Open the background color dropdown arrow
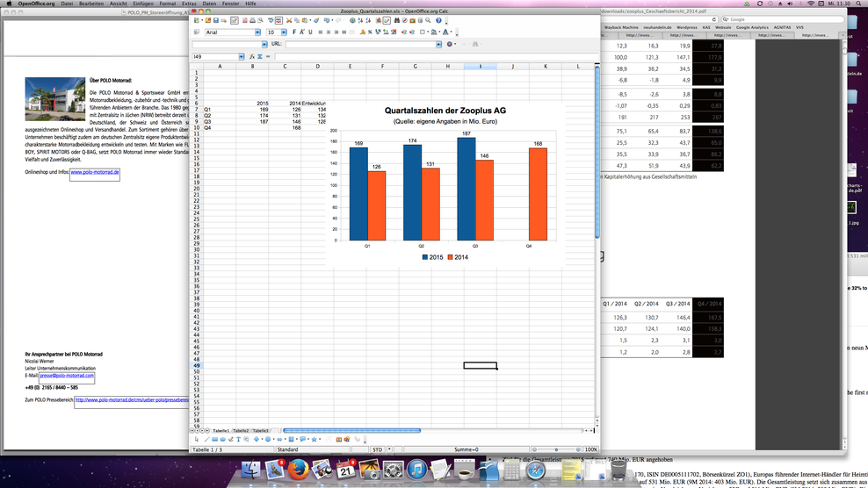This screenshot has width=868, height=488. 439,32
